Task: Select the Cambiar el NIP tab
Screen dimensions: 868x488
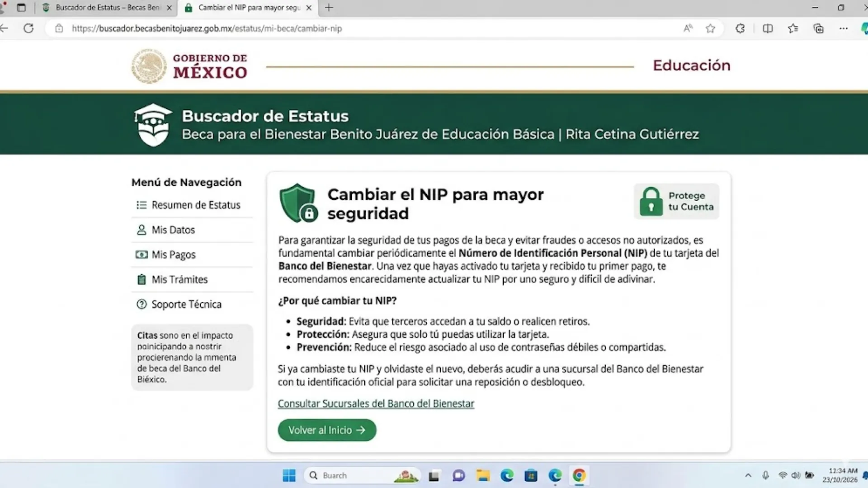Action: [x=249, y=8]
